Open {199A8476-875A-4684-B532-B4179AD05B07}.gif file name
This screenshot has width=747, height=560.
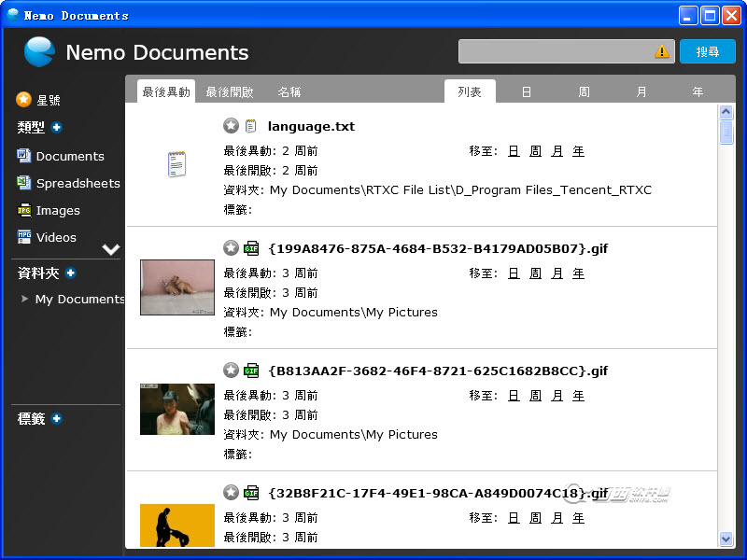click(438, 248)
